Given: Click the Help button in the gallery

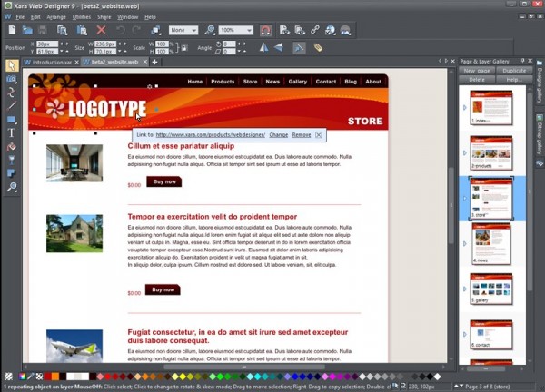Looking at the screenshot, I should 514,80.
